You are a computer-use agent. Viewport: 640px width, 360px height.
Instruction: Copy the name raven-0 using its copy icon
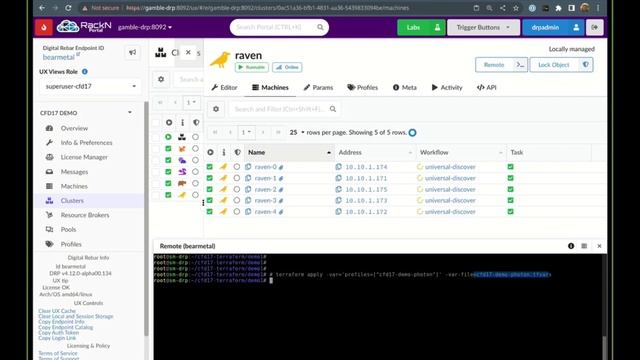click(x=248, y=167)
